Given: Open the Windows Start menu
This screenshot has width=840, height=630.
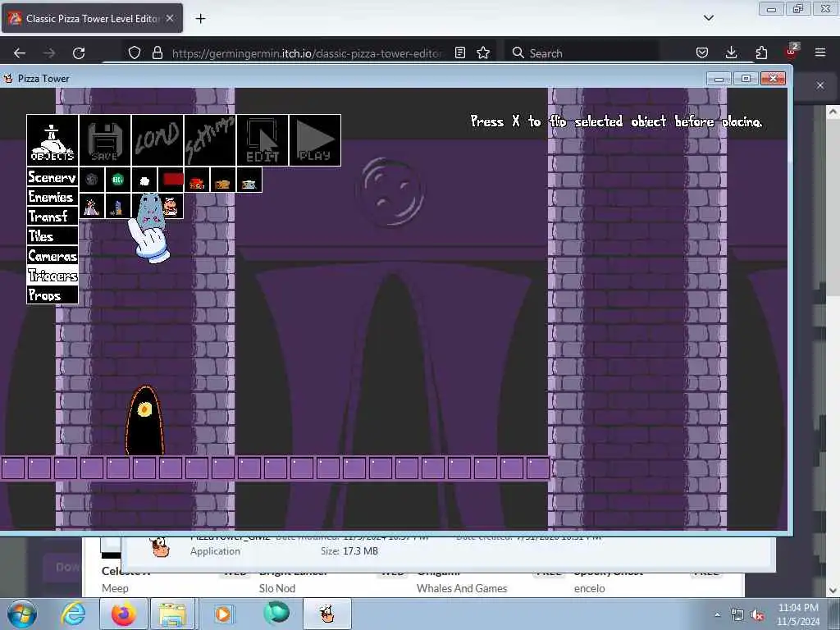Looking at the screenshot, I should coord(21,614).
